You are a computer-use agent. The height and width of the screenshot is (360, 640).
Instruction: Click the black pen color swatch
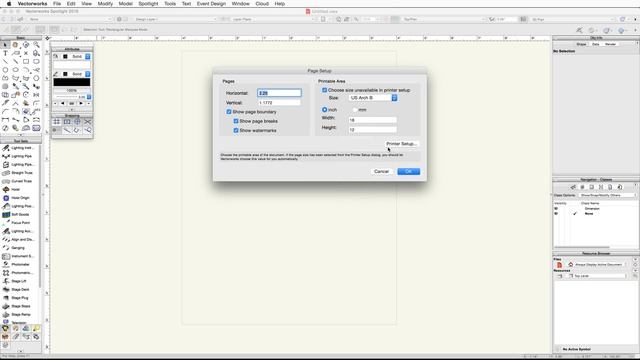tap(72, 82)
